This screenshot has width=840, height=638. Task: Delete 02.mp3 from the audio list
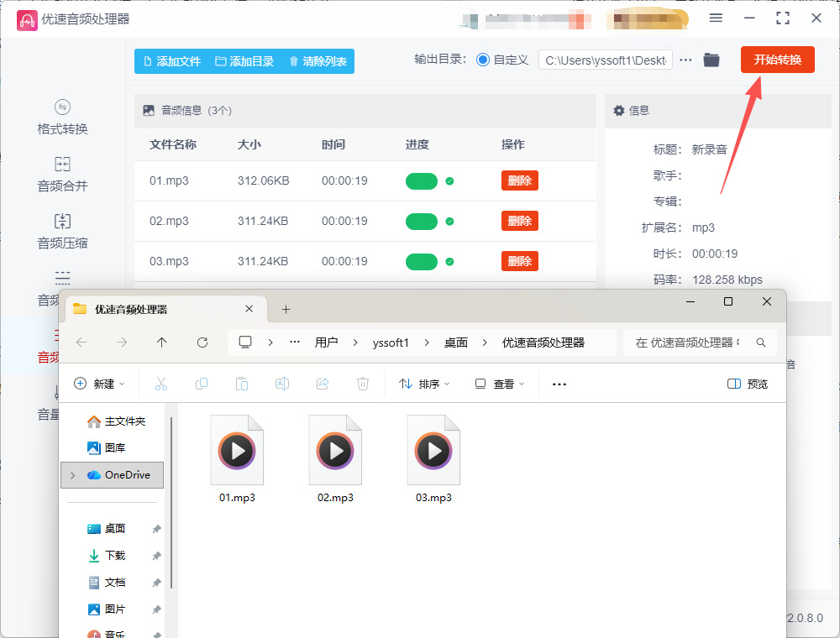(x=519, y=221)
